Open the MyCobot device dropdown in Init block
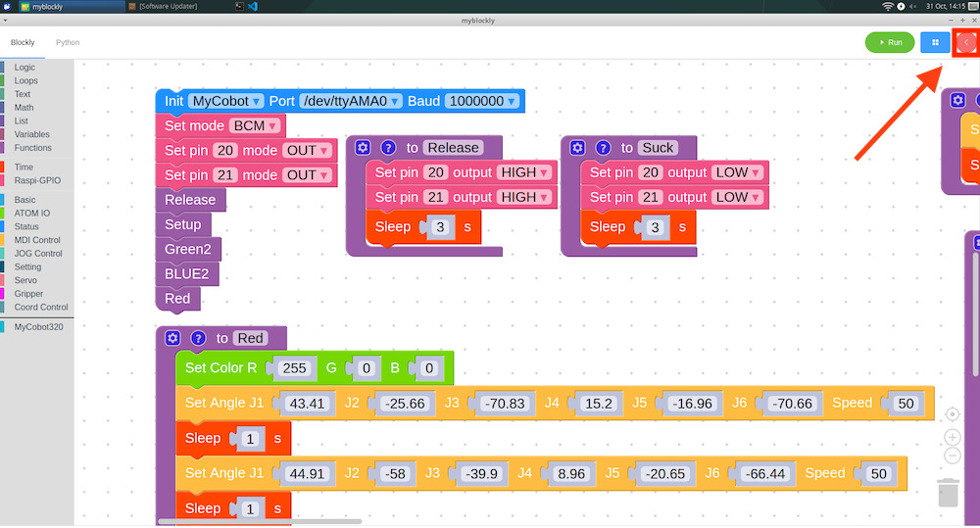This screenshot has width=980, height=528. pyautogui.click(x=225, y=101)
